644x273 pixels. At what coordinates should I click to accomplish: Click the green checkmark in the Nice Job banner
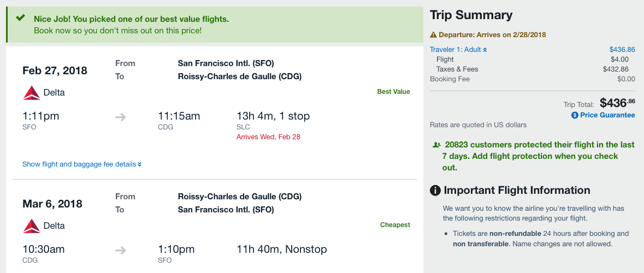[x=21, y=18]
